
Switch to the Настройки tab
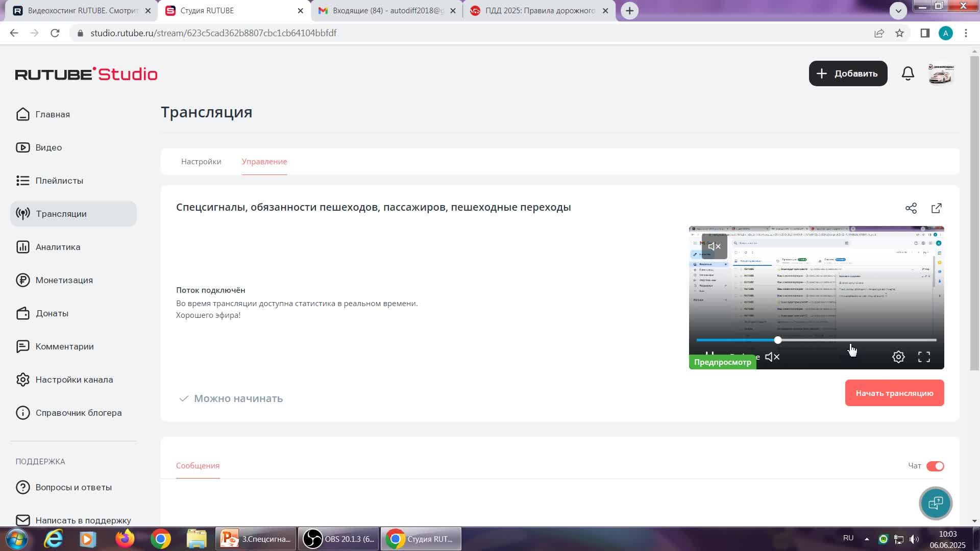[201, 162]
